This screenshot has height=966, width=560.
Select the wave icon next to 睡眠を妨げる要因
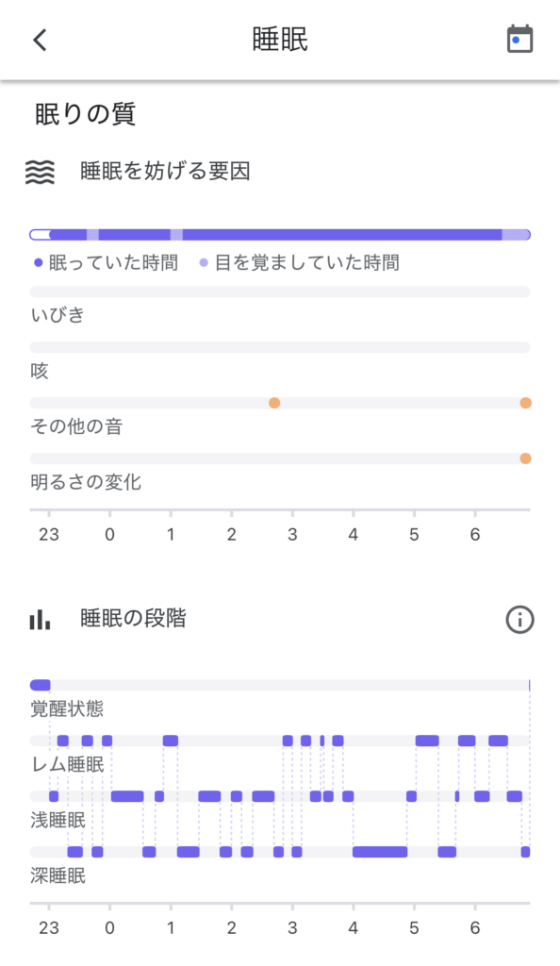point(40,171)
